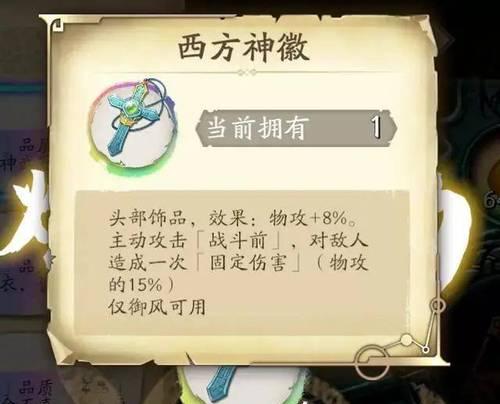The width and height of the screenshot is (500, 404).
Task: Tap the owned count number 1
Action: 376,127
